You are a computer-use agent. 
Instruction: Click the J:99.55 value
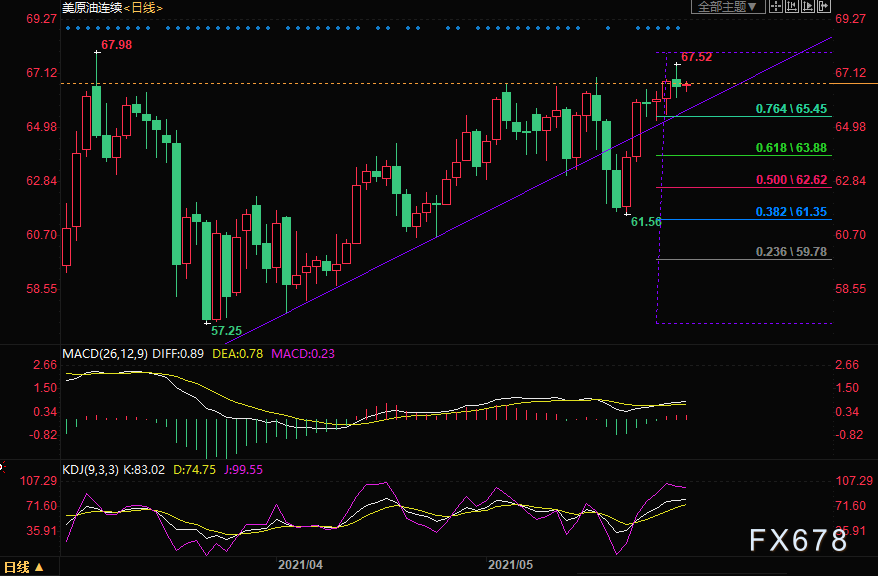(x=243, y=470)
